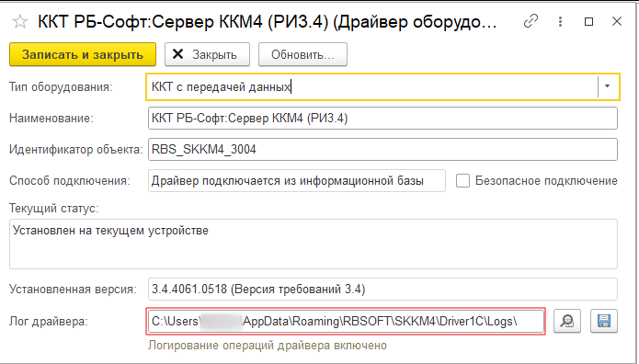This screenshot has width=639, height=364.
Task: Click the Текущий статус text area
Action: [314, 244]
